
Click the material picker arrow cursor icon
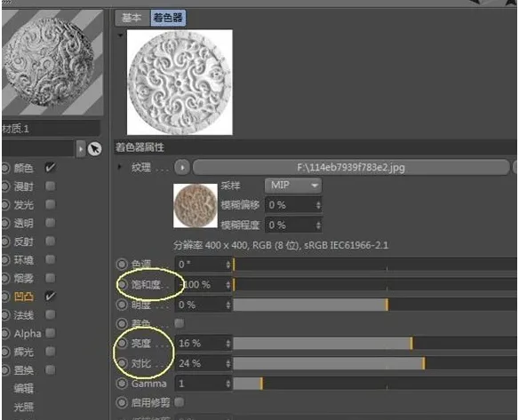95,149
